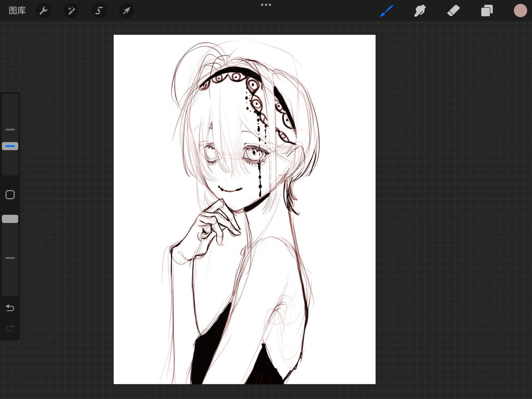Tap the brush opacity slider handle
Screen dimensions: 532x399
click(10, 219)
